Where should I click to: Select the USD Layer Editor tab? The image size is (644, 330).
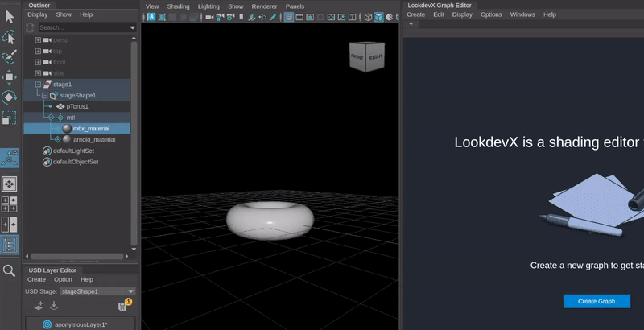(x=52, y=270)
